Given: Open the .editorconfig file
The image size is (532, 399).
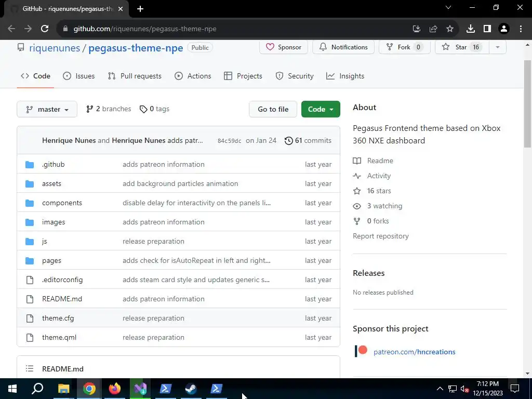Looking at the screenshot, I should pos(62,280).
